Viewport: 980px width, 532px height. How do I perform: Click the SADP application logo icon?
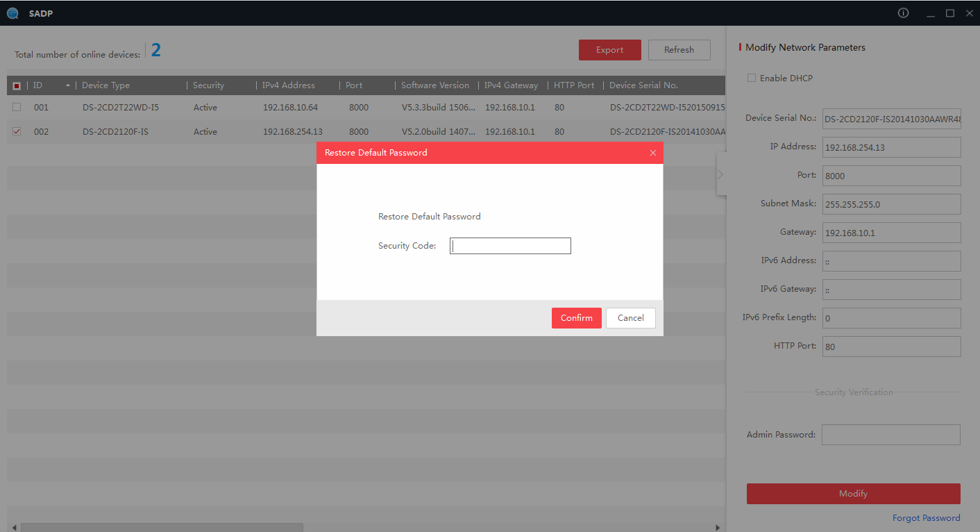pos(12,13)
